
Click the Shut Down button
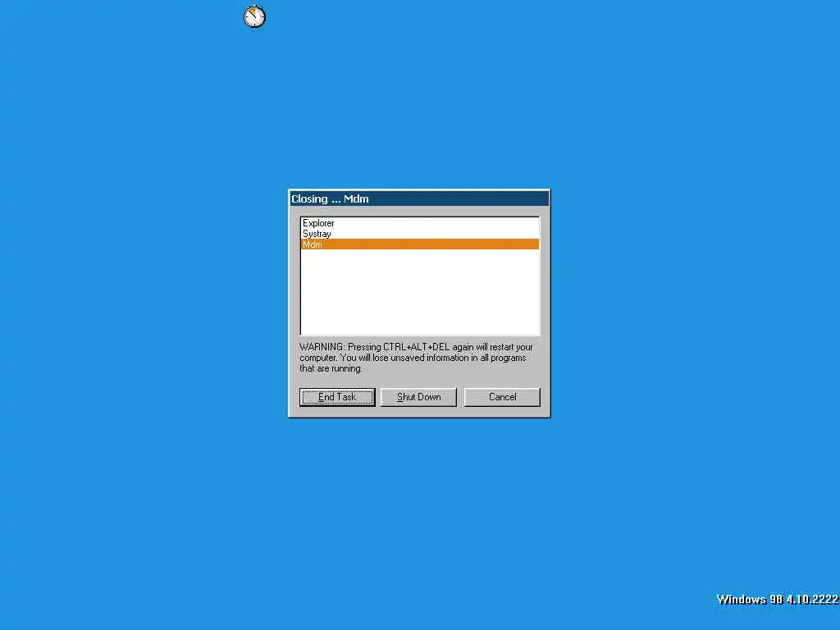pyautogui.click(x=418, y=397)
